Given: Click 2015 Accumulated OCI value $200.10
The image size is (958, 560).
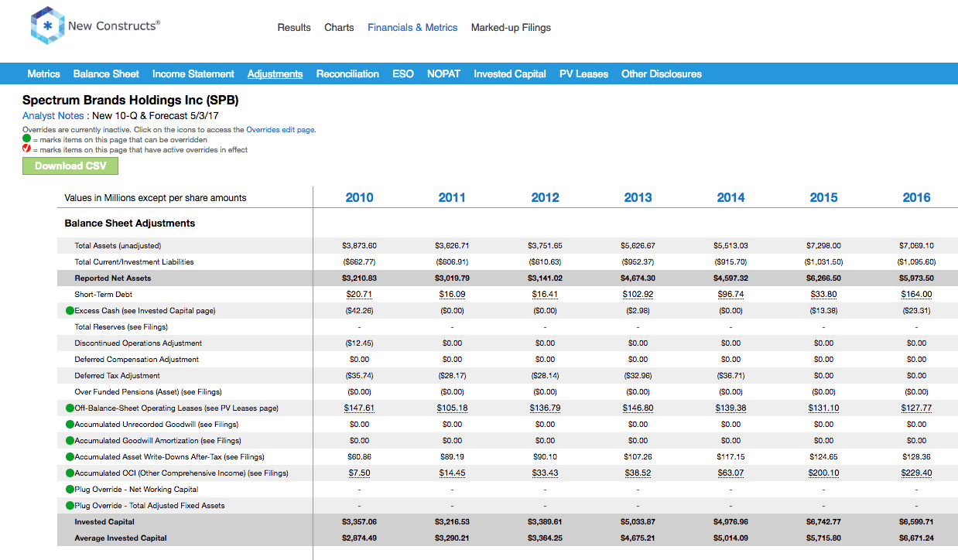Looking at the screenshot, I should pyautogui.click(x=823, y=473).
